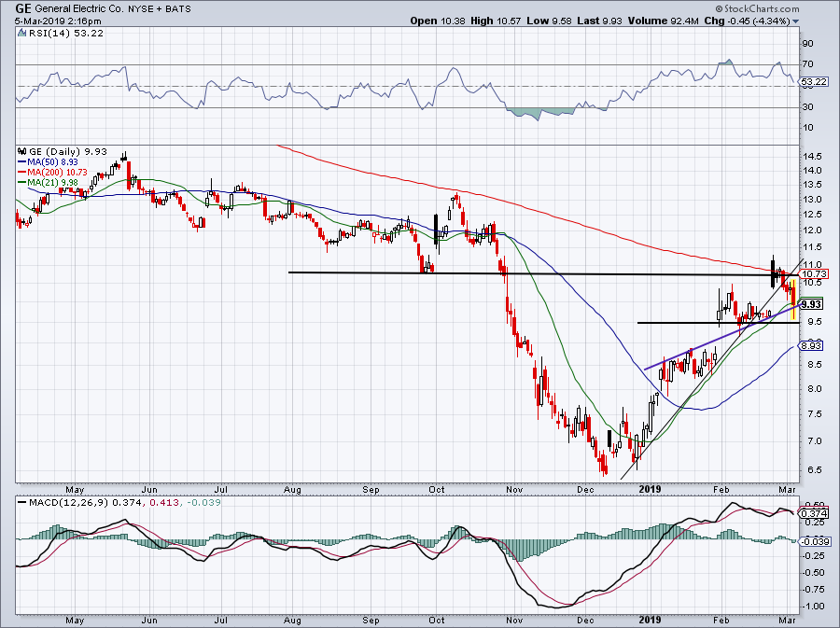
Task: Click the GE ticker symbol title
Action: click(x=23, y=8)
